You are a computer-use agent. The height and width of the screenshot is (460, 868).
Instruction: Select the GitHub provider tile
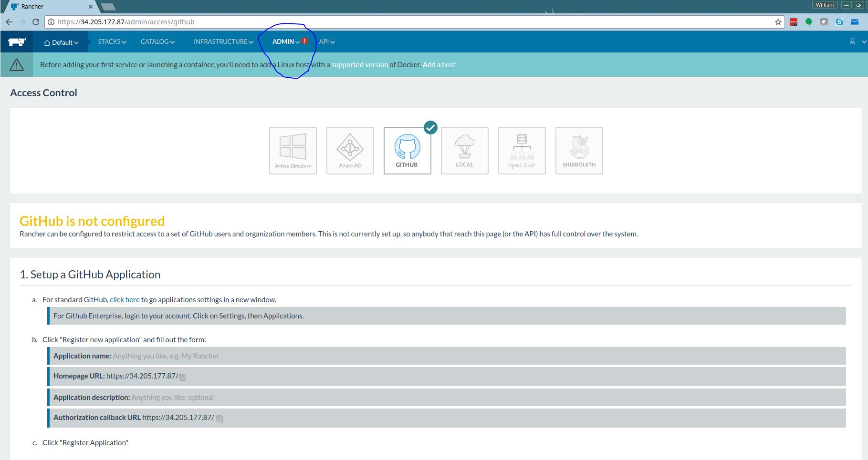tap(408, 151)
